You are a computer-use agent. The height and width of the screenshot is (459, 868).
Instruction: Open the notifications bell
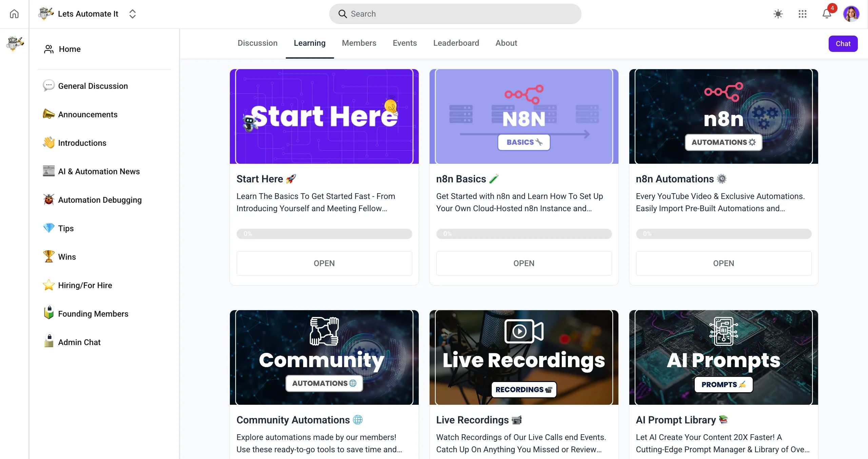pyautogui.click(x=827, y=14)
